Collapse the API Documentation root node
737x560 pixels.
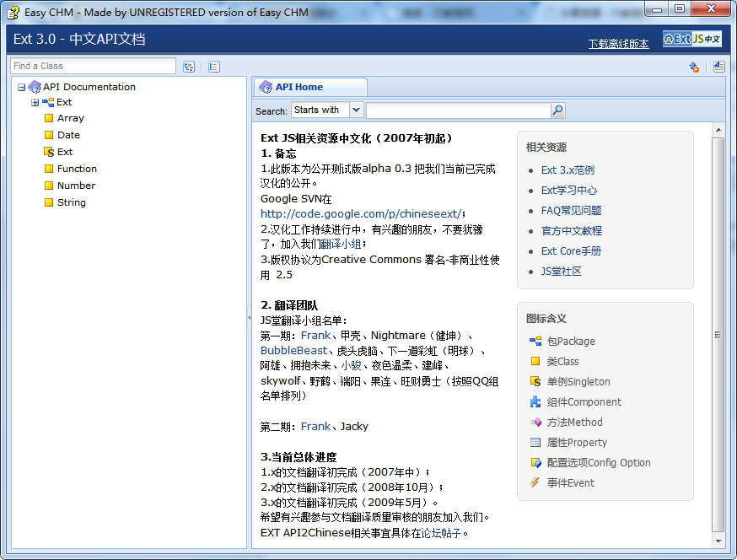click(x=19, y=87)
